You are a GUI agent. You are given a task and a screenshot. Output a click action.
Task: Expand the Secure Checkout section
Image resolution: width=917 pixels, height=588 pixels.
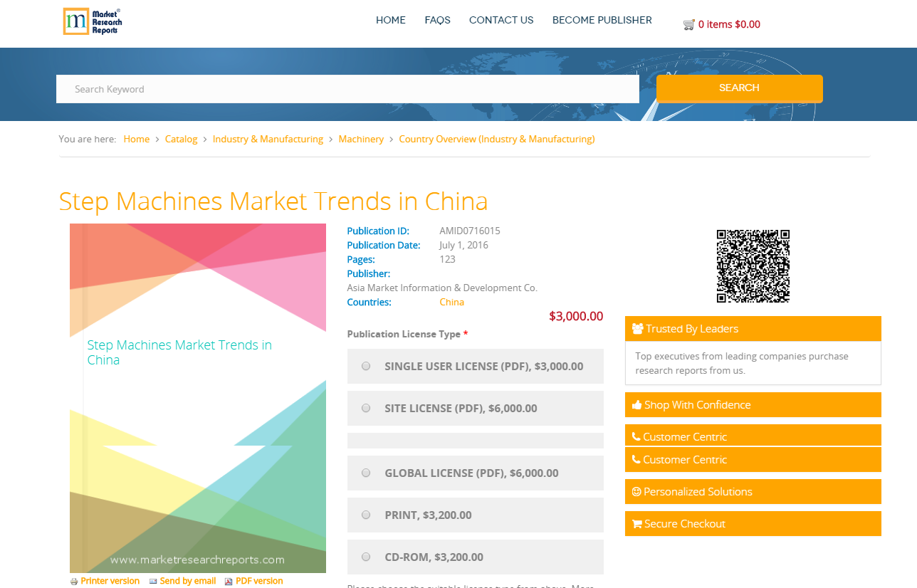click(753, 524)
